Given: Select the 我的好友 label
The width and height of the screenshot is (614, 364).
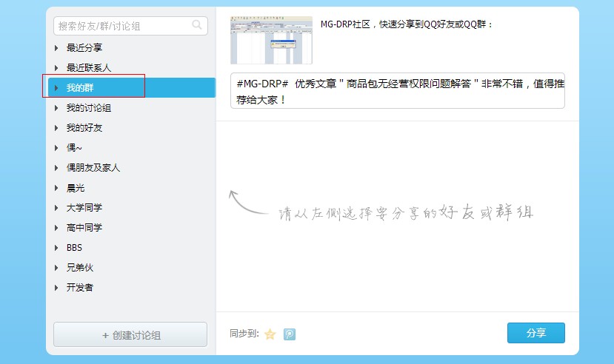Looking at the screenshot, I should (84, 128).
